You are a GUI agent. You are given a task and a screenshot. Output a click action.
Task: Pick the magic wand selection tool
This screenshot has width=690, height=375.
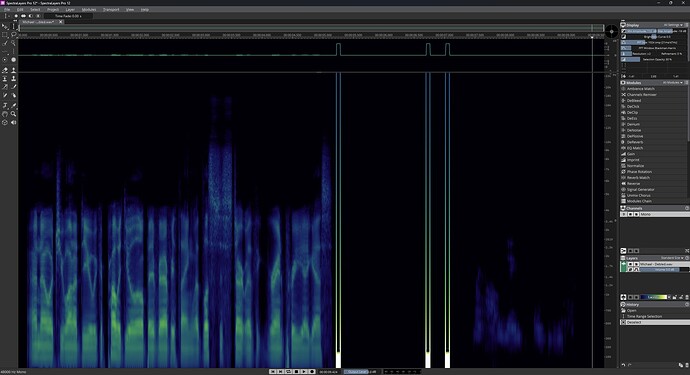(x=14, y=43)
